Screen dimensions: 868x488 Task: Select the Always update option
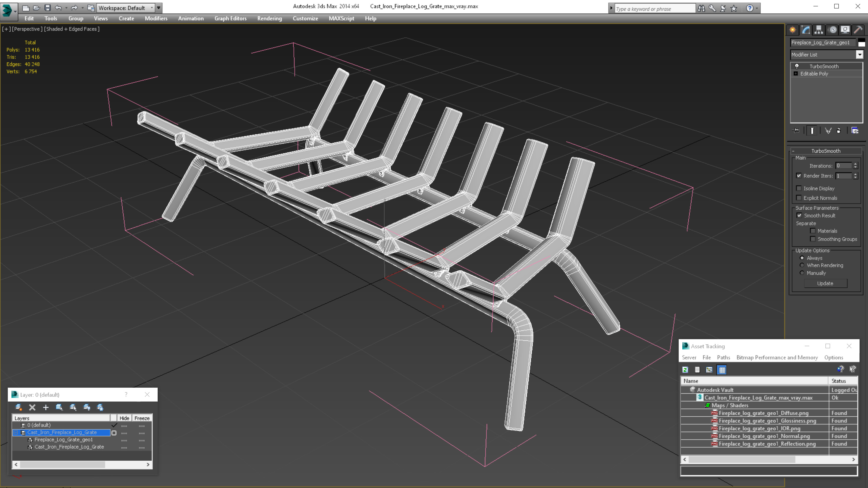pos(802,258)
